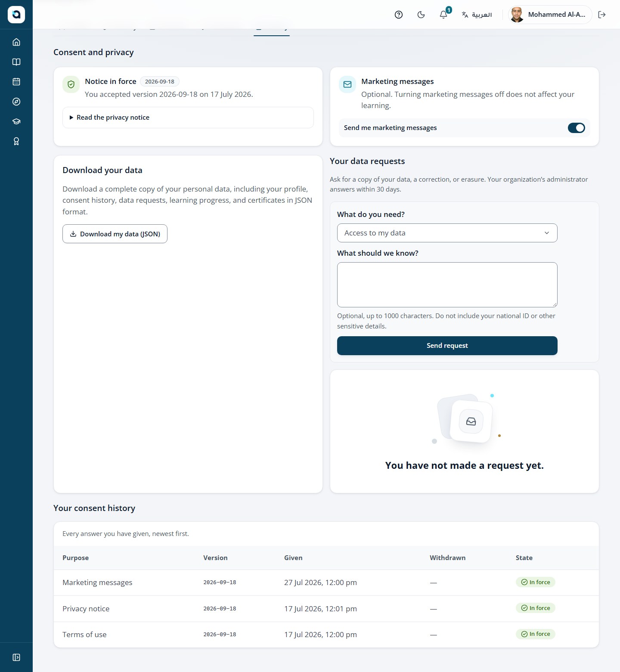The image size is (620, 672).
Task: Toggle Send me marketing messages switch
Action: click(x=576, y=128)
